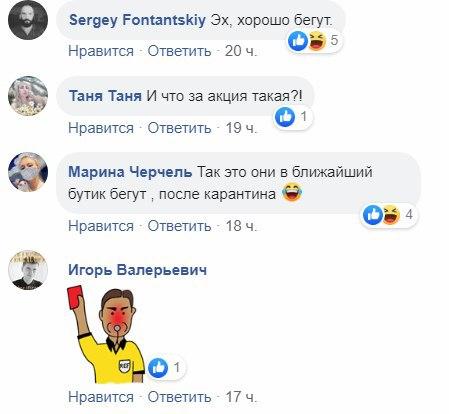Open Игорь Валерьевич's avatar photo
449x414 pixels.
click(x=28, y=270)
